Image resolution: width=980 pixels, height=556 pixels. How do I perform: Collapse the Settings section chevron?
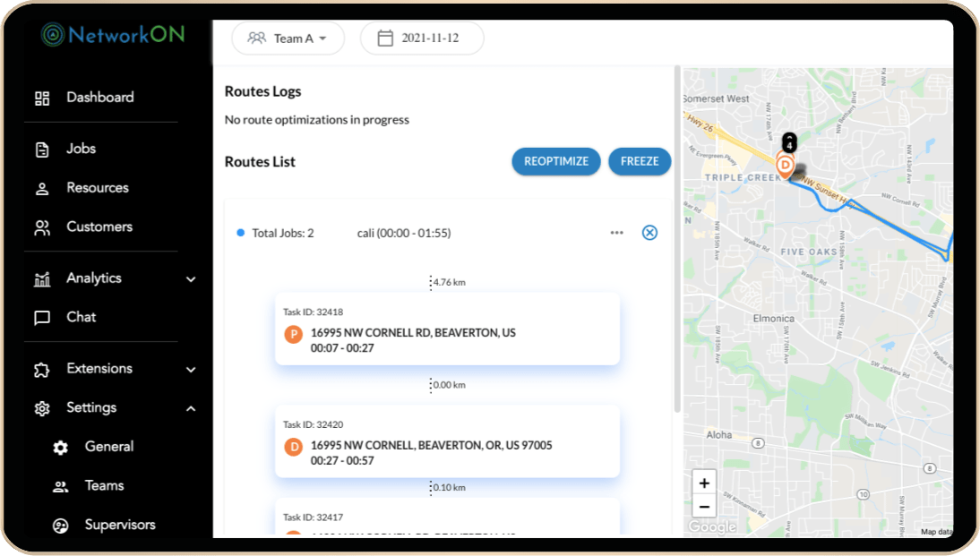coord(191,408)
